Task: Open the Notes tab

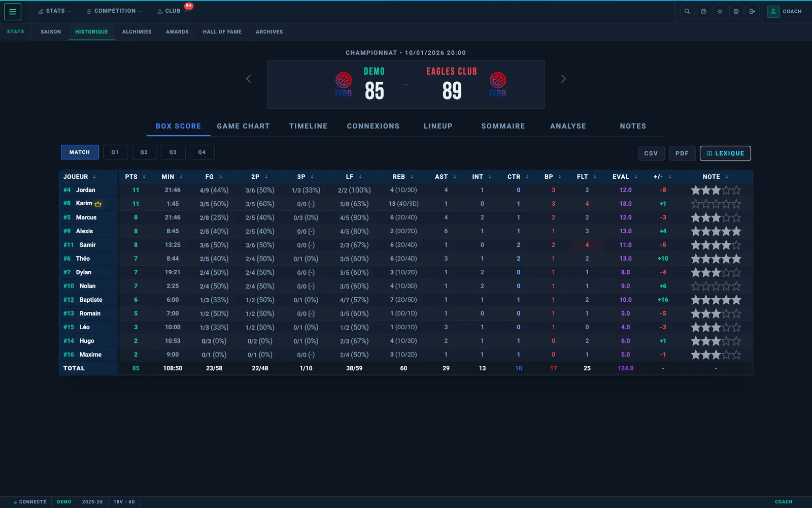Action: pos(633,126)
